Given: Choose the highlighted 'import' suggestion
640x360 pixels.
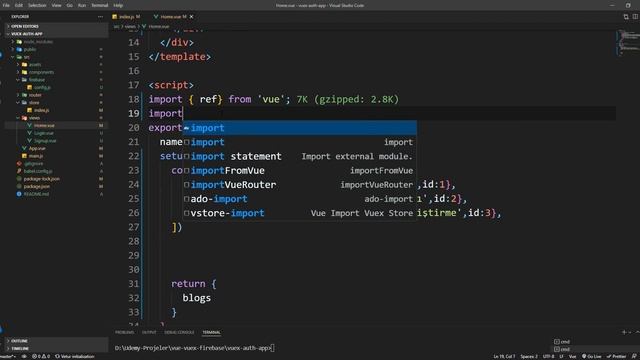Looking at the screenshot, I should pos(300,128).
